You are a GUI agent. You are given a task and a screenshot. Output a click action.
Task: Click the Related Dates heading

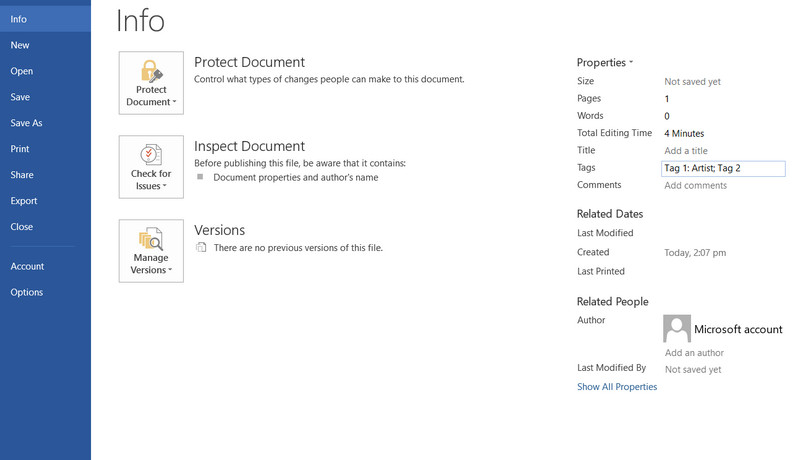[x=610, y=214]
